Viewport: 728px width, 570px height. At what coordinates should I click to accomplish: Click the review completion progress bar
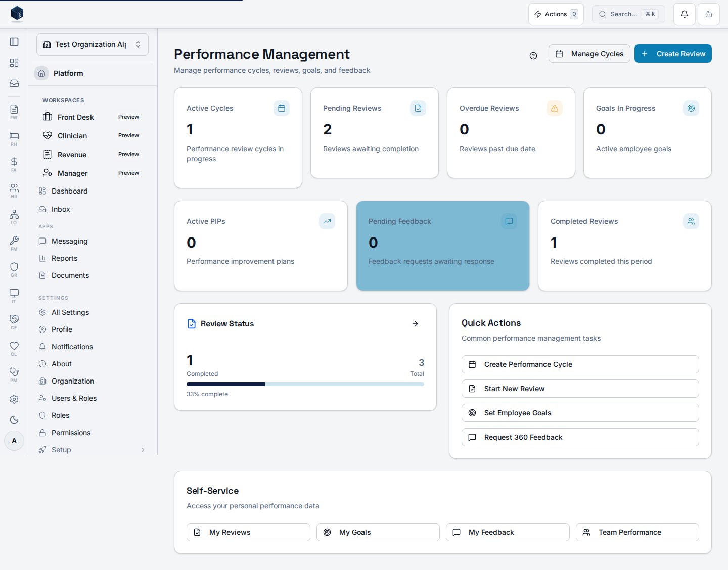[305, 384]
